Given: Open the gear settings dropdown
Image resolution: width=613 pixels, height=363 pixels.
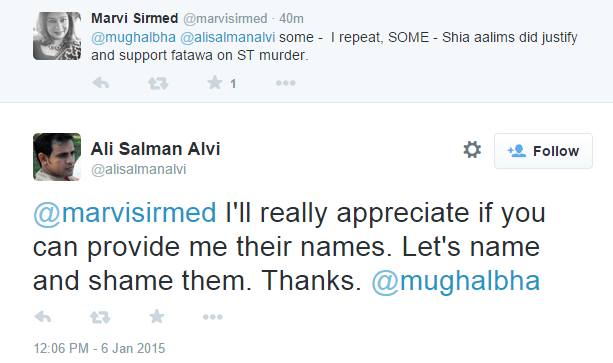Looking at the screenshot, I should point(472,150).
